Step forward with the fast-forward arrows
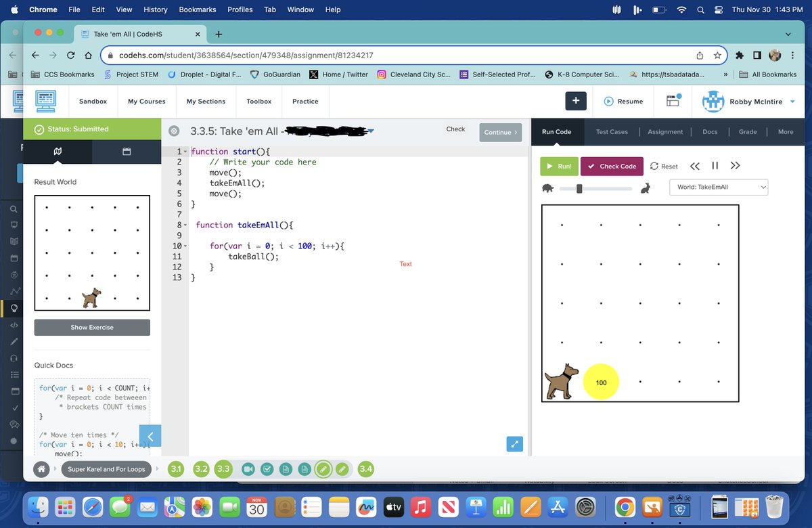This screenshot has width=812, height=528. point(736,166)
